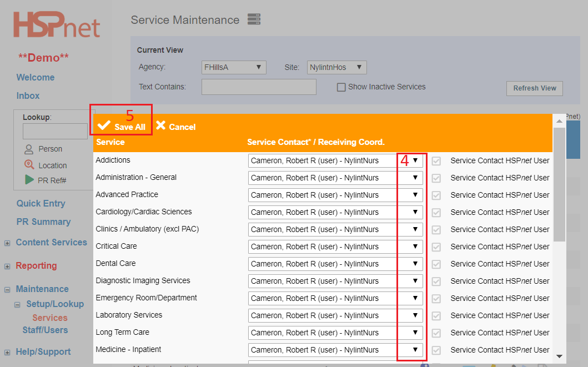Open PR Summary
Screen dimensions: 588x367
click(x=43, y=222)
